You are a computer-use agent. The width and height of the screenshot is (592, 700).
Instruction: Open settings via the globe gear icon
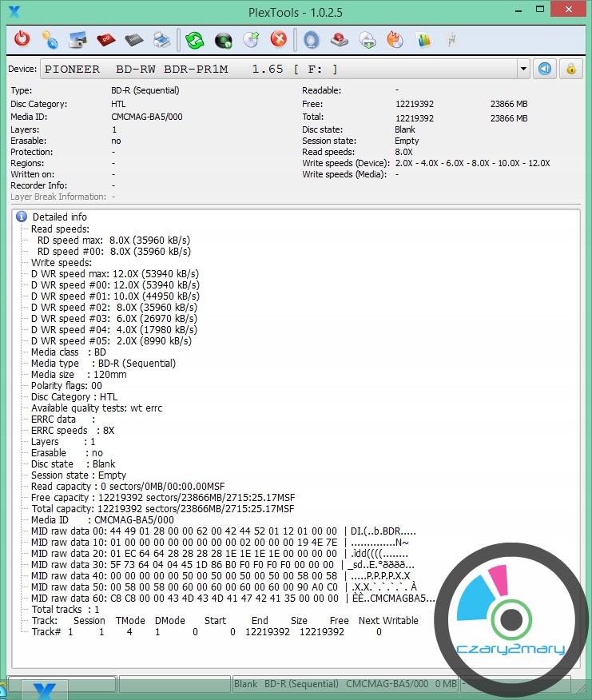[x=50, y=38]
